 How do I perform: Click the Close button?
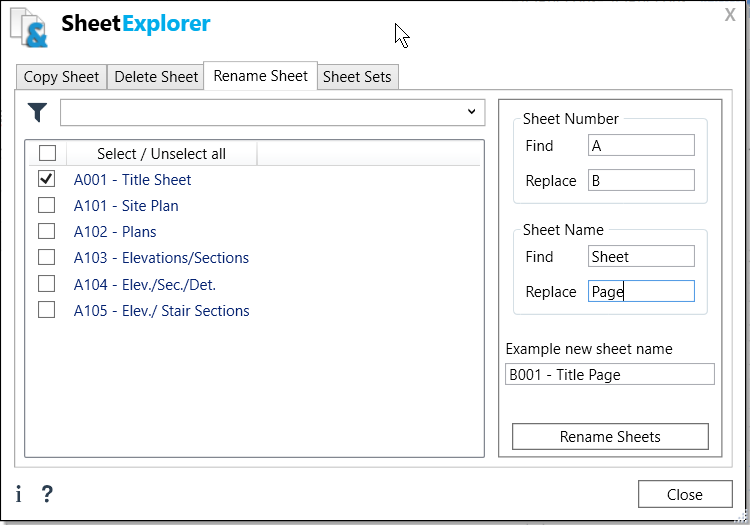(685, 494)
